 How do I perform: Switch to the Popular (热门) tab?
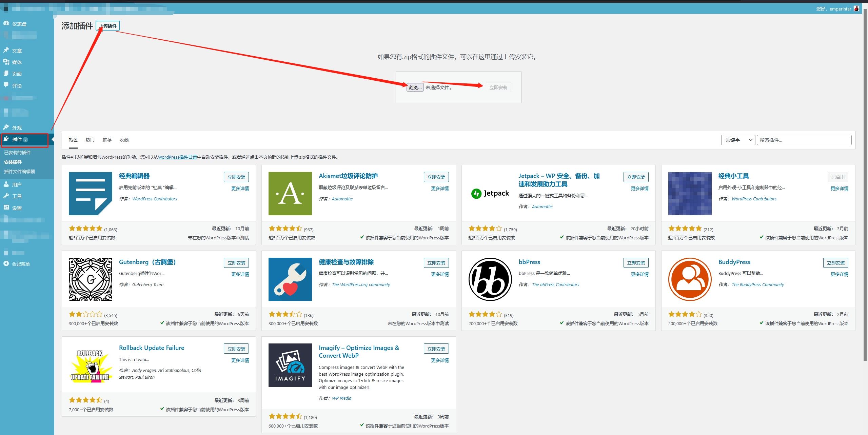[x=90, y=140]
